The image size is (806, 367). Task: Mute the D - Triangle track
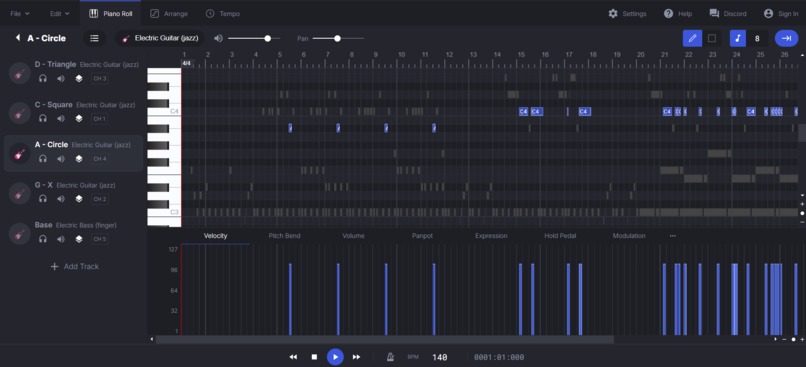click(61, 79)
